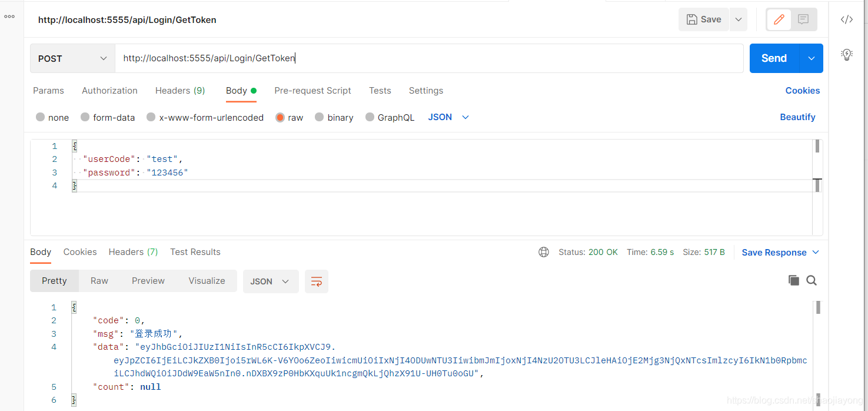
Task: Open the comments icon near top right
Action: [802, 19]
